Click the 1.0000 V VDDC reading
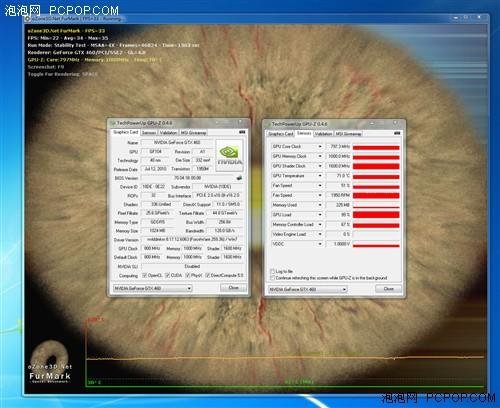 click(x=338, y=244)
